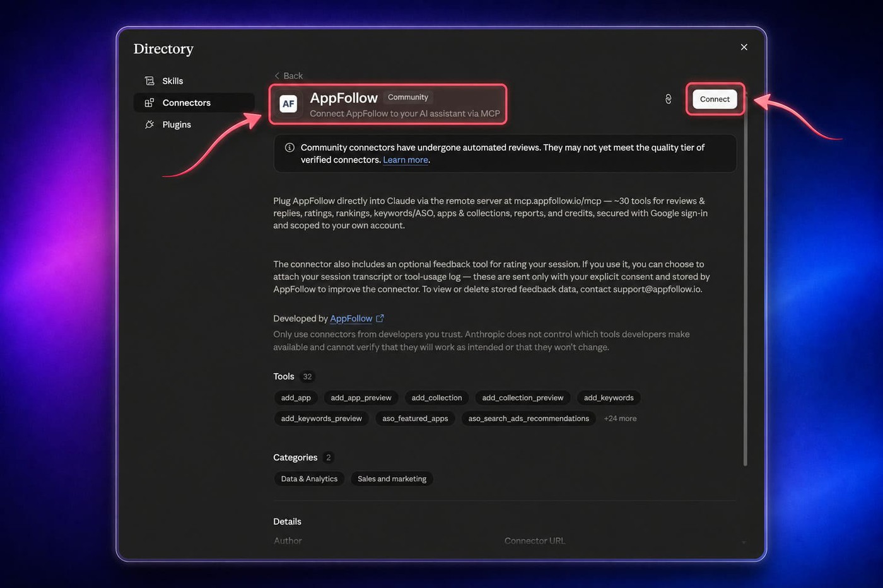The image size is (883, 588).
Task: Click the Directory heading
Action: [x=163, y=49]
